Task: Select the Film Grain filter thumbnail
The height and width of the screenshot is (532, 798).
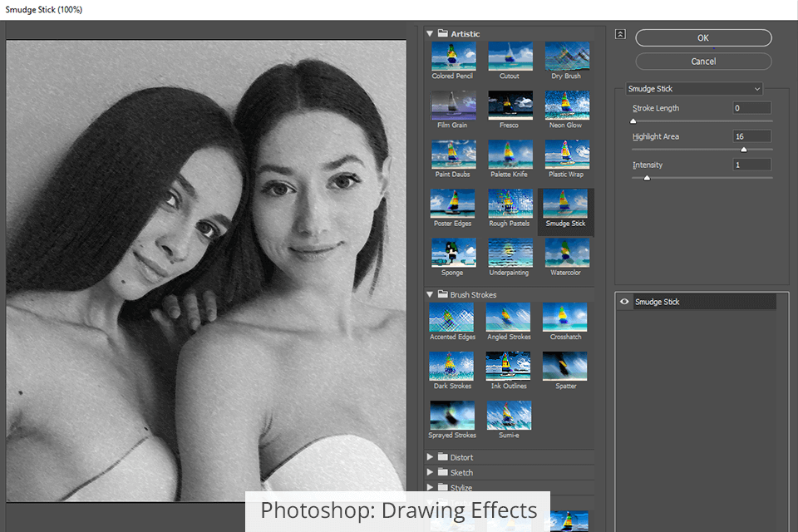Action: 454,105
